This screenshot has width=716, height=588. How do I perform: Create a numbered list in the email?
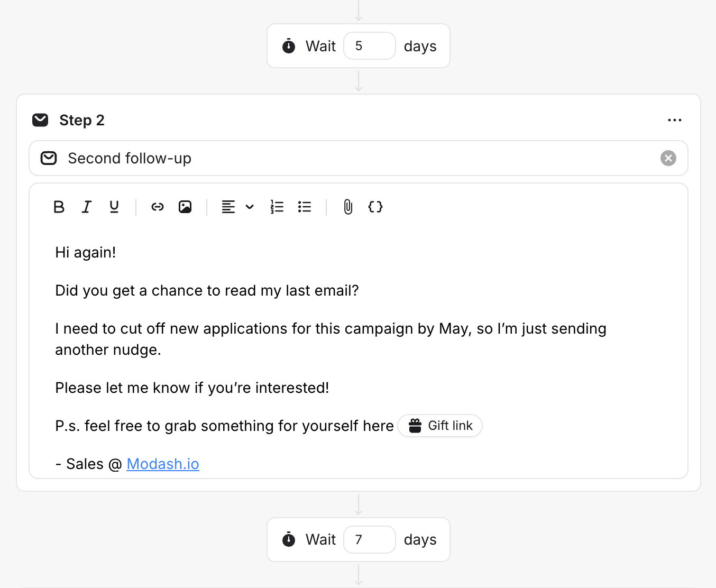(x=277, y=207)
